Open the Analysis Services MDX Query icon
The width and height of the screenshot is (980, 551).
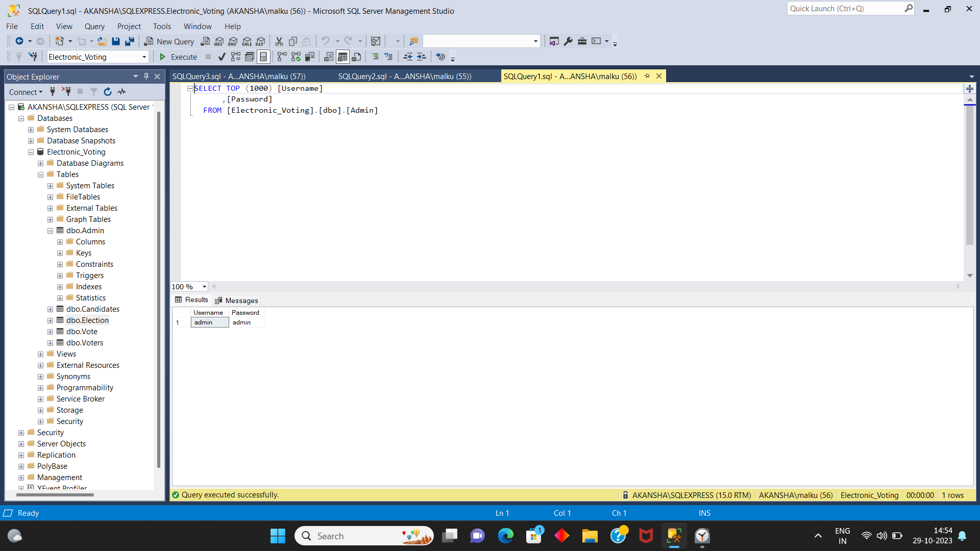[x=218, y=41]
